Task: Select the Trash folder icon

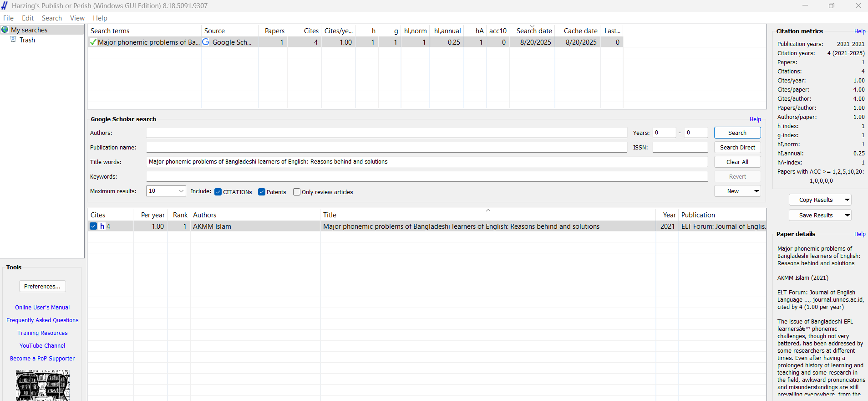Action: coord(13,40)
